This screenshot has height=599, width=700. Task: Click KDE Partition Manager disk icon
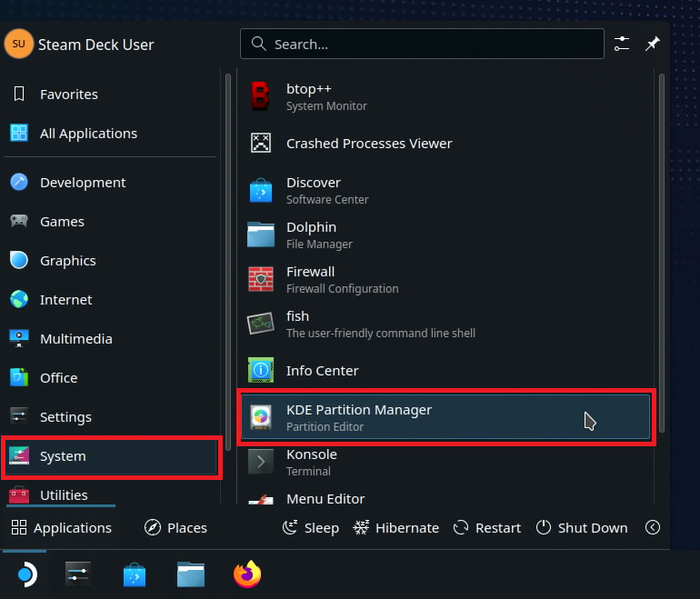[261, 417]
